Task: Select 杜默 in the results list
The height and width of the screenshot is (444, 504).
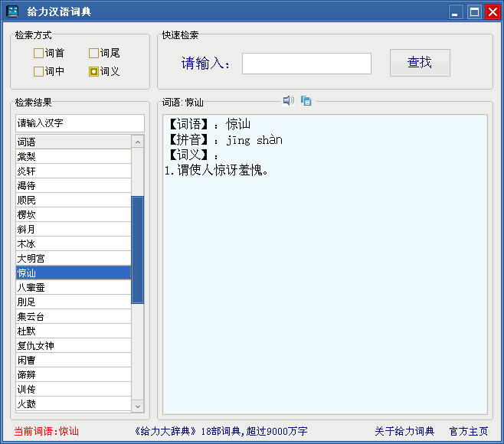Action: click(74, 331)
